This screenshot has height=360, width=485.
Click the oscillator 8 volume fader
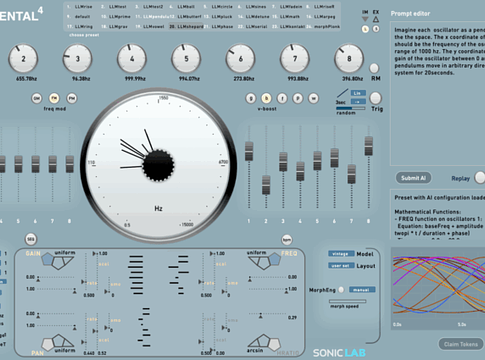368,146
